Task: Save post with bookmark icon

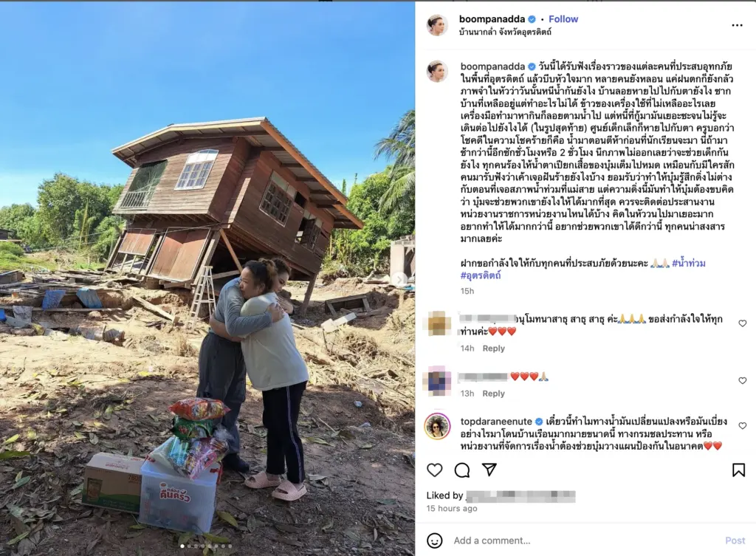Action: tap(738, 470)
